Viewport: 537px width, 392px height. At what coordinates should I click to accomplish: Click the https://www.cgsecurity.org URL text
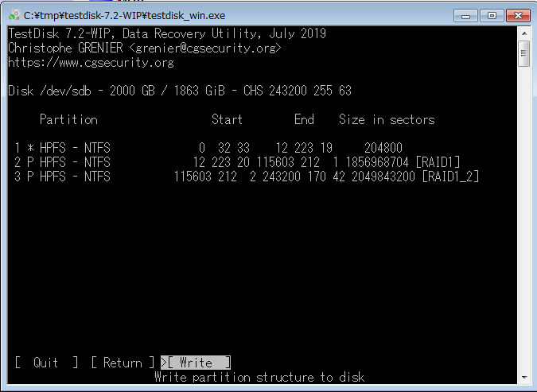coord(91,63)
